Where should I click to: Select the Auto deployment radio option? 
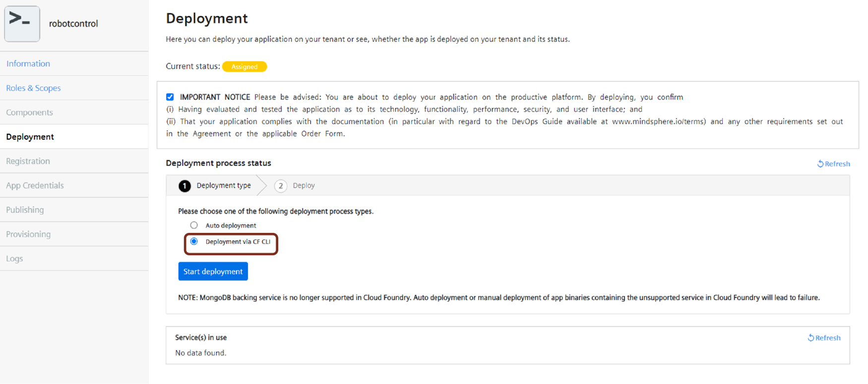(x=194, y=225)
